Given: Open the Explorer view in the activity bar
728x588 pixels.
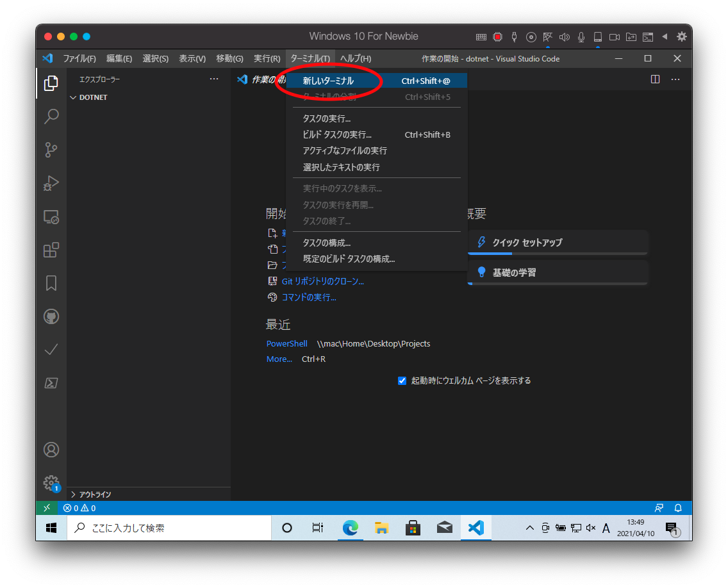Looking at the screenshot, I should coord(51,83).
